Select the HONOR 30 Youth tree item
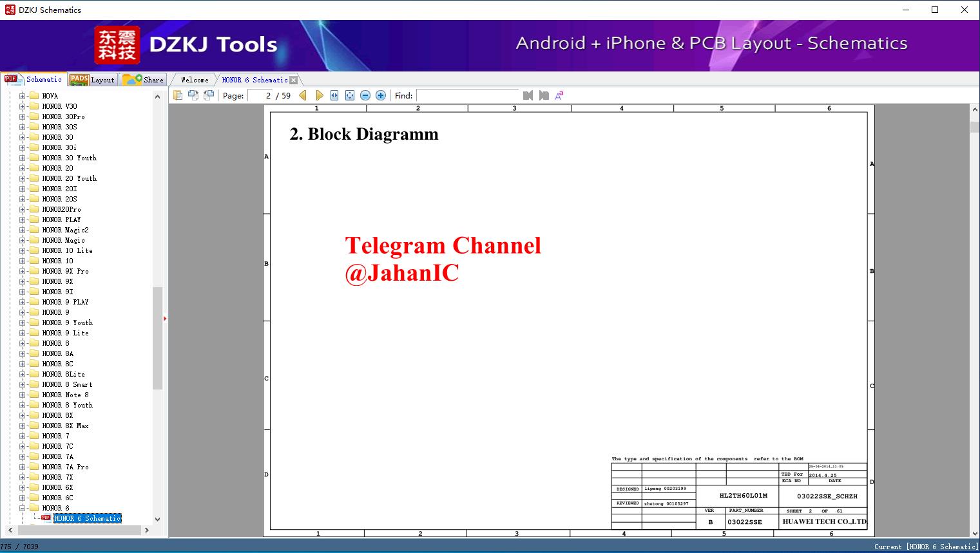This screenshot has width=980, height=553. point(69,158)
